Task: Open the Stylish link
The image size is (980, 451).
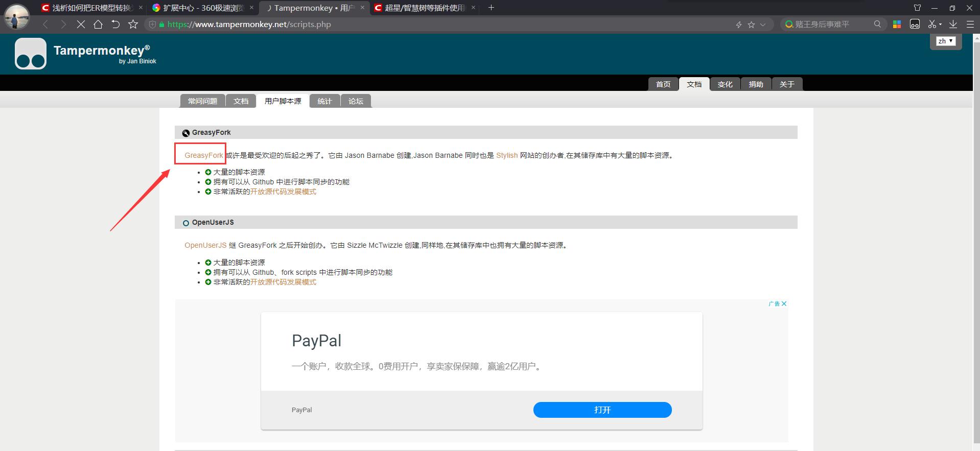Action: coord(507,155)
